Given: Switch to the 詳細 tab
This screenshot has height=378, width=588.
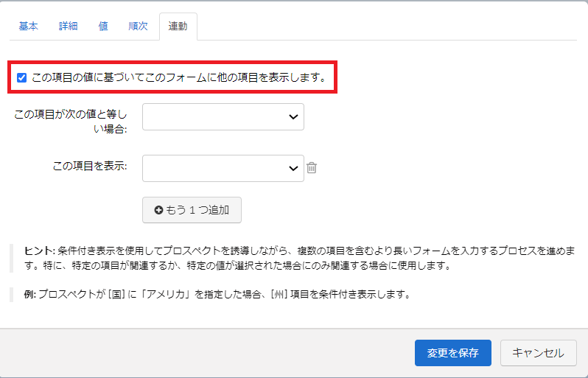Looking at the screenshot, I should click(x=69, y=27).
